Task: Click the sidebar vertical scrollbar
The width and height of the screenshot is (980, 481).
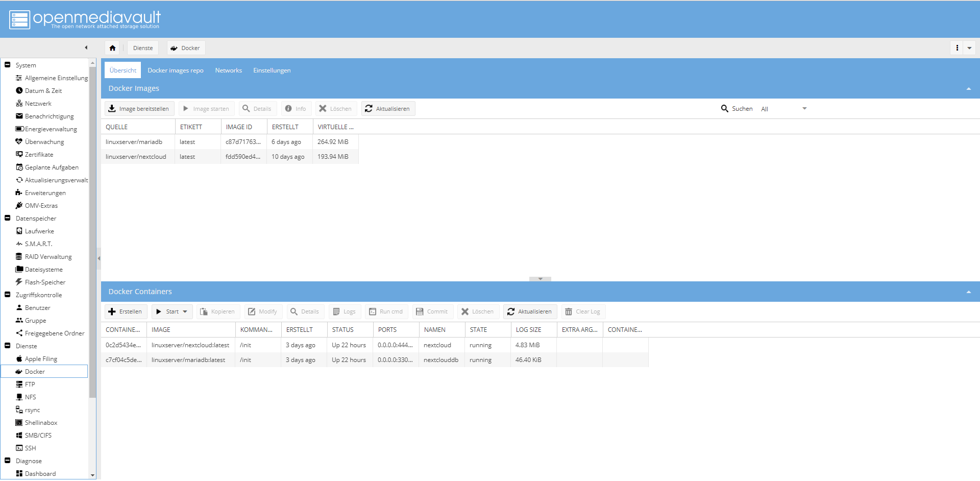Action: coord(92,232)
